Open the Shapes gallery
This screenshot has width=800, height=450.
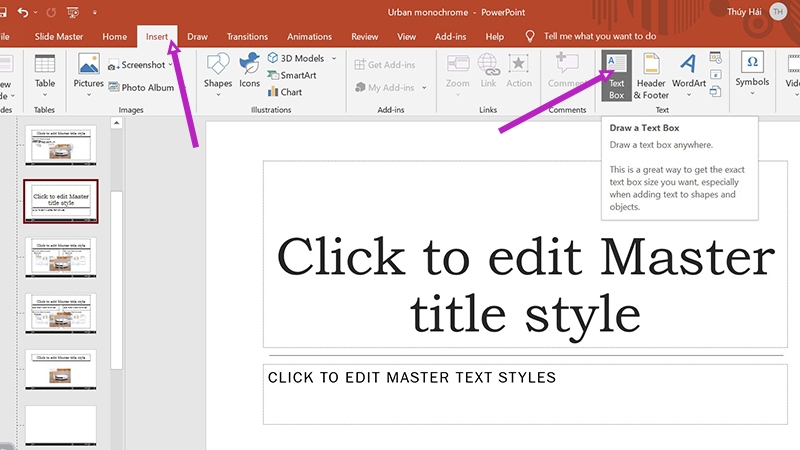tap(218, 76)
